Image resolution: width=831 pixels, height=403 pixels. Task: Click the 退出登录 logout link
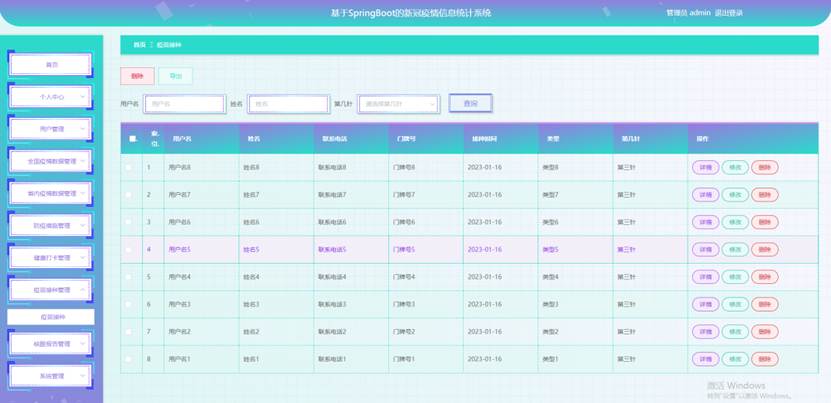click(x=729, y=13)
